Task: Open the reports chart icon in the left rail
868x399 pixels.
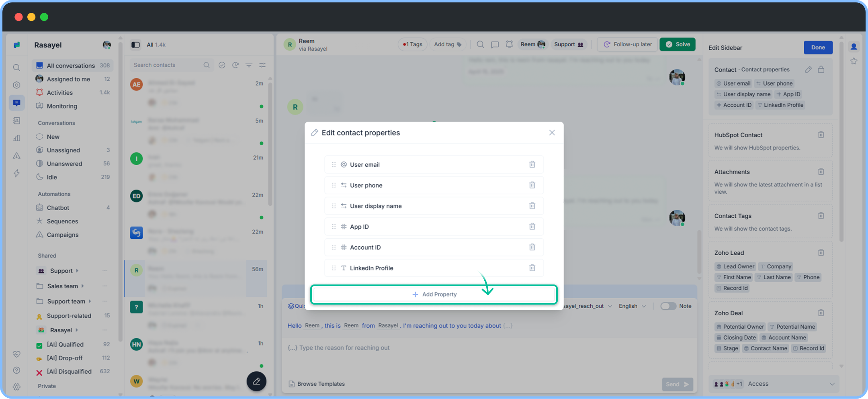Action: (16, 138)
